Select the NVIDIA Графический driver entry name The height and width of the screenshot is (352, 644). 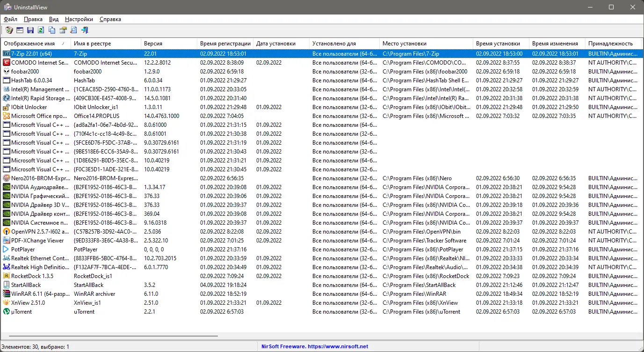point(40,196)
